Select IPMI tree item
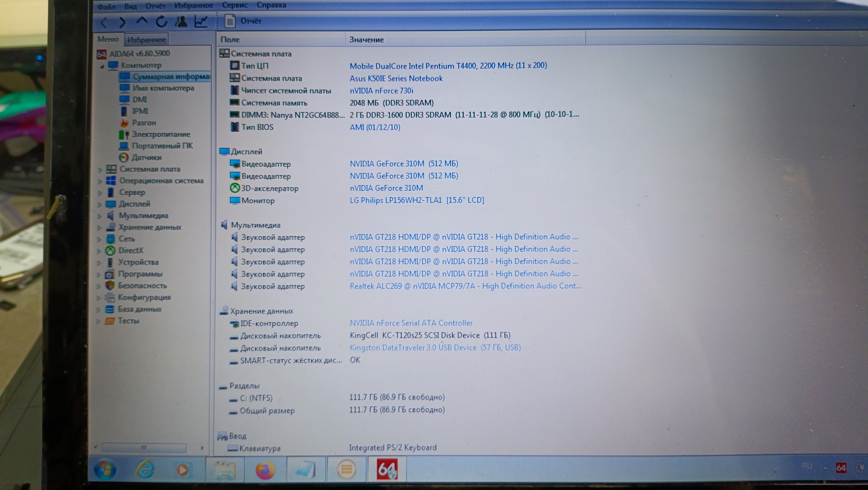Viewport: 868px width, 490px height. (x=134, y=111)
